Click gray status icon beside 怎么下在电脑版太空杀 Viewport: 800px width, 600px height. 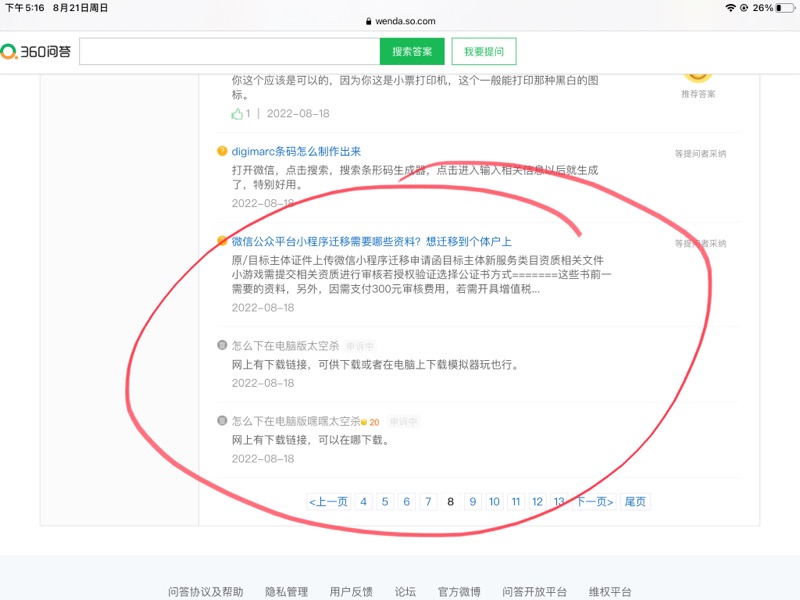222,345
